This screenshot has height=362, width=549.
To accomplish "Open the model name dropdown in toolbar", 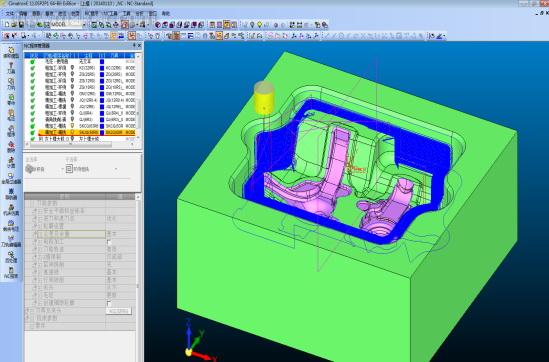I will (84, 25).
